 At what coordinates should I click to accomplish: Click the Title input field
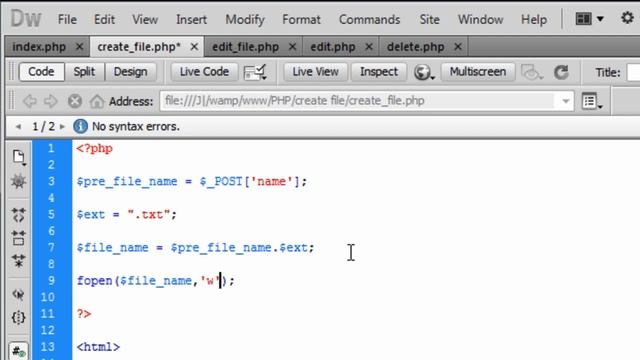[x=633, y=73]
